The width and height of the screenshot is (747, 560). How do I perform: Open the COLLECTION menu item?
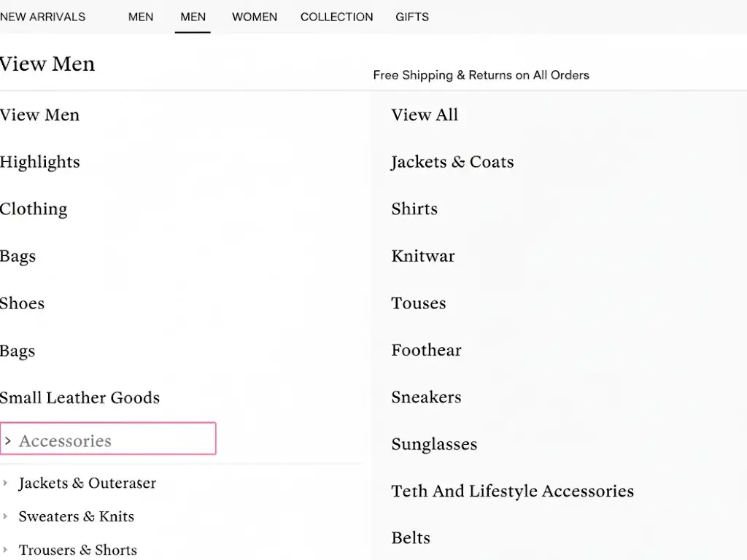point(336,17)
